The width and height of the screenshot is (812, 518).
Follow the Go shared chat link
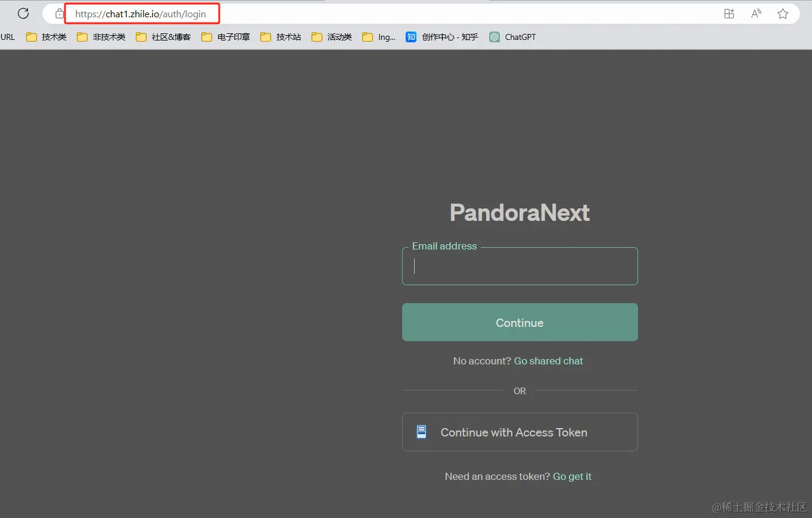[549, 361]
